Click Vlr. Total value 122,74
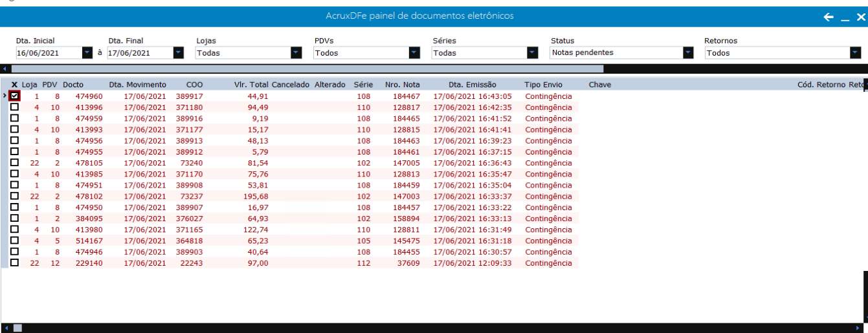 point(256,230)
